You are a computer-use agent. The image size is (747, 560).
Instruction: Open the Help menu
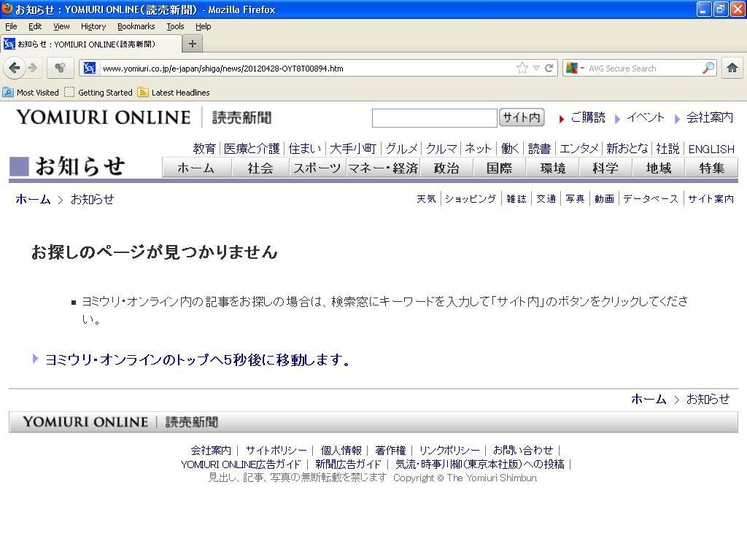point(204,26)
